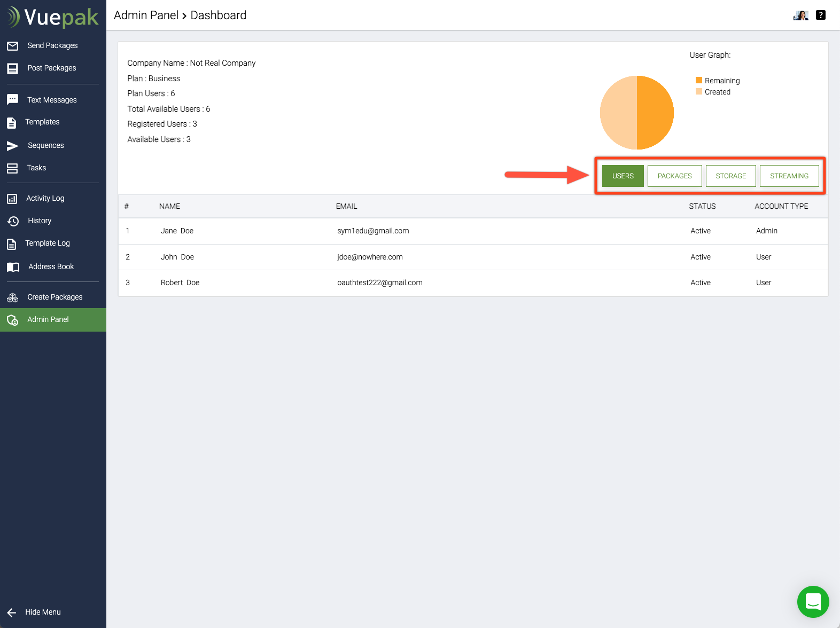Viewport: 840px width, 628px height.
Task: Collapse sidebar with Hide Menu
Action: point(34,612)
